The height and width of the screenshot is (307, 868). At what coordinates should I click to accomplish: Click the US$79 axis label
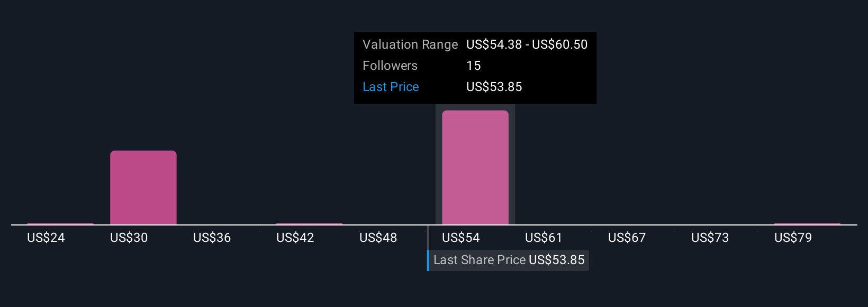pyautogui.click(x=793, y=238)
